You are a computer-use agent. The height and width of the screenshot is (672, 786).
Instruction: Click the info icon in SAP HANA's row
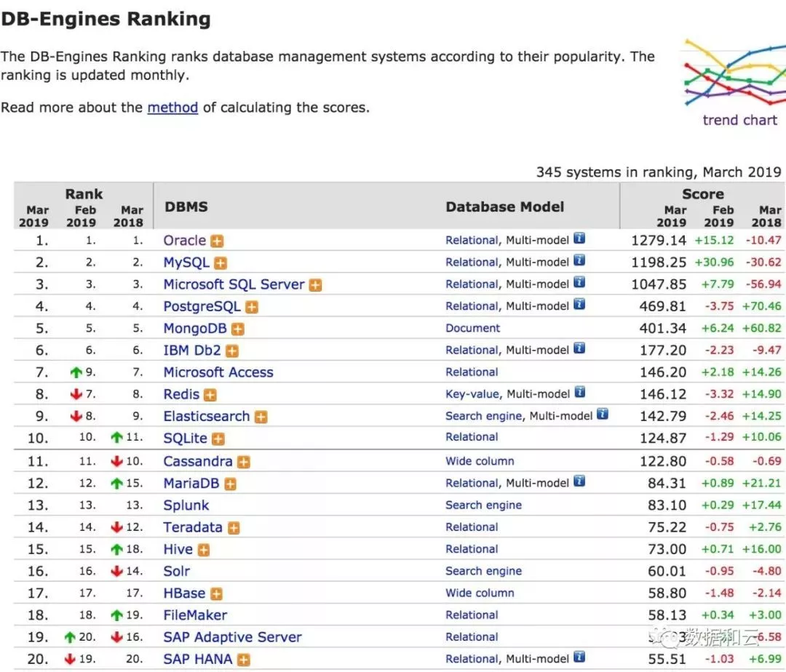tap(579, 657)
